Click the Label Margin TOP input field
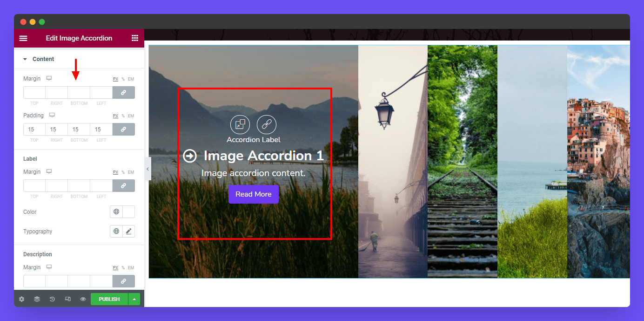 (x=34, y=186)
